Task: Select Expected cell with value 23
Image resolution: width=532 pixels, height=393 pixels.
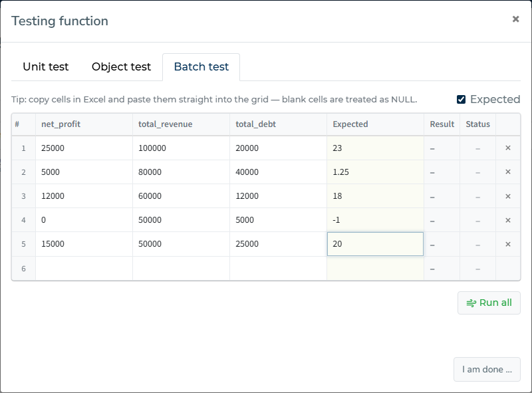Action: [x=375, y=148]
